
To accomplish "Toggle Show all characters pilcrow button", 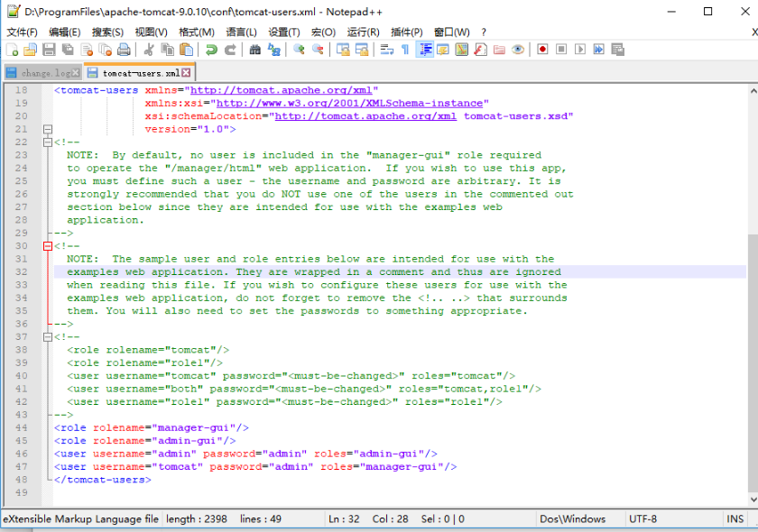I will point(405,50).
